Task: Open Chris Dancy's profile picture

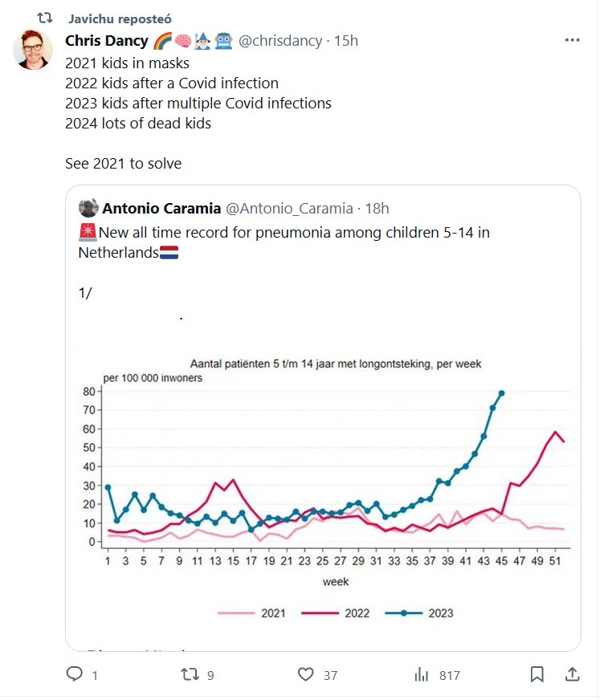Action: pos(34,50)
